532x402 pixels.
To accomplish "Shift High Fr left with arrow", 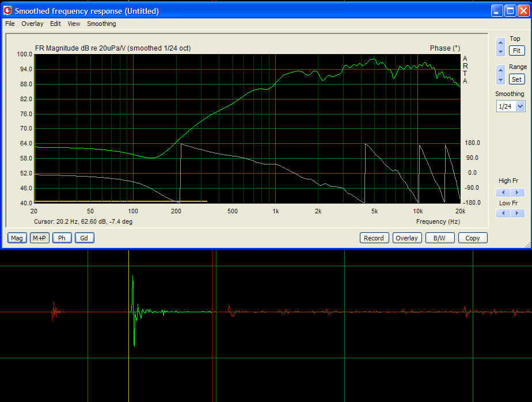I will coord(503,193).
